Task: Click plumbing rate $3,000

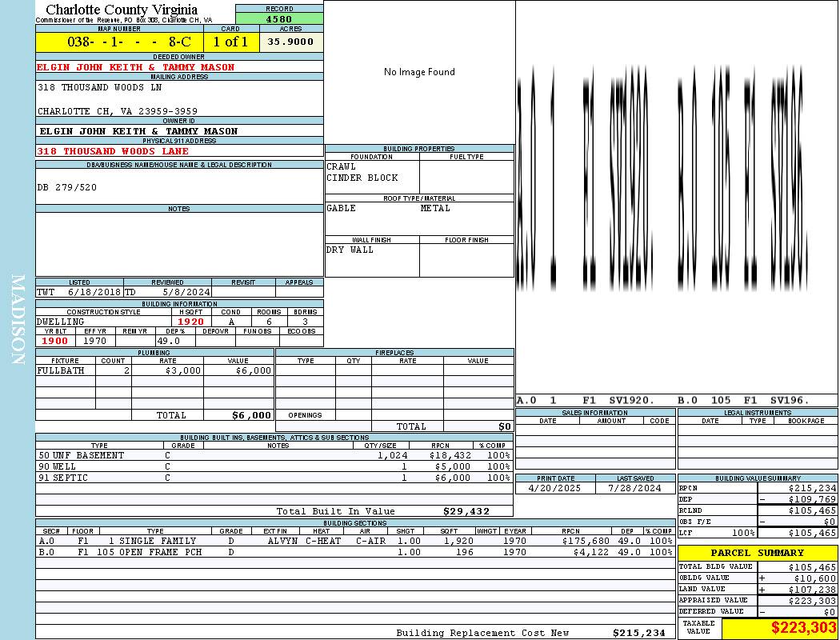Action: (x=183, y=370)
